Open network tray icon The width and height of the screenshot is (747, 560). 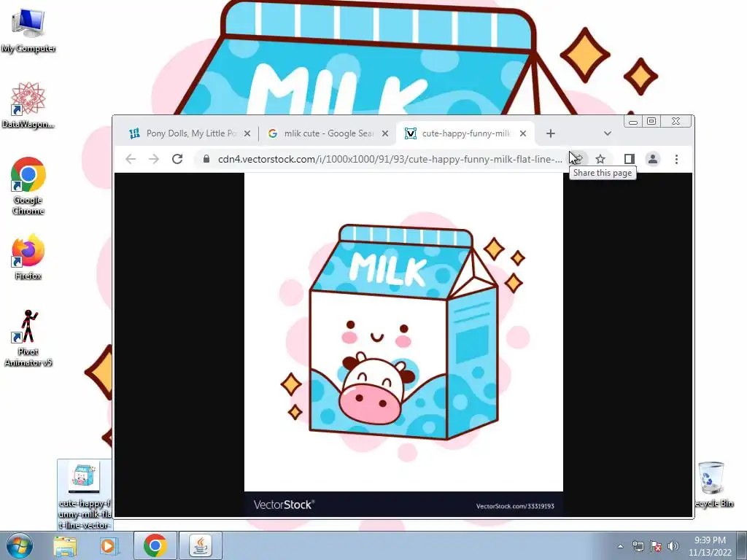pos(638,546)
